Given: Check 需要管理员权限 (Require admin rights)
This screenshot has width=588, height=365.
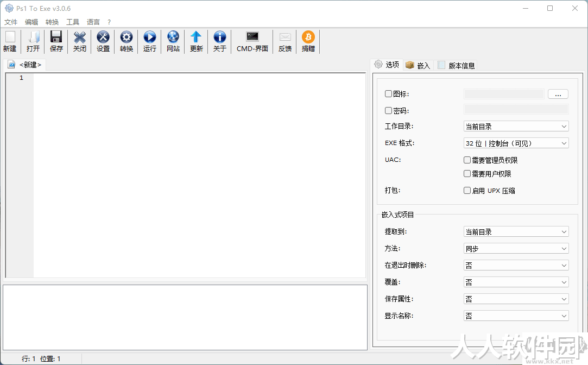Looking at the screenshot, I should coord(467,160).
